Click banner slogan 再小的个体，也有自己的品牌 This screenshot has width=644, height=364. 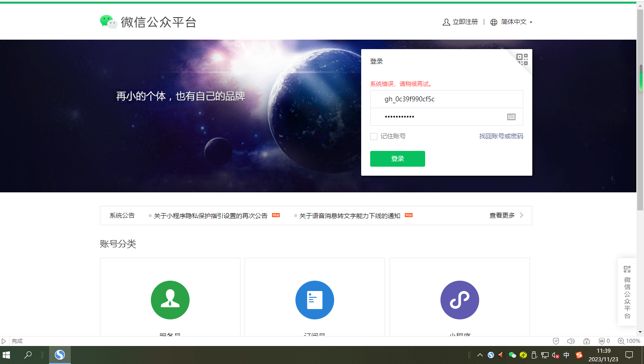tap(181, 96)
